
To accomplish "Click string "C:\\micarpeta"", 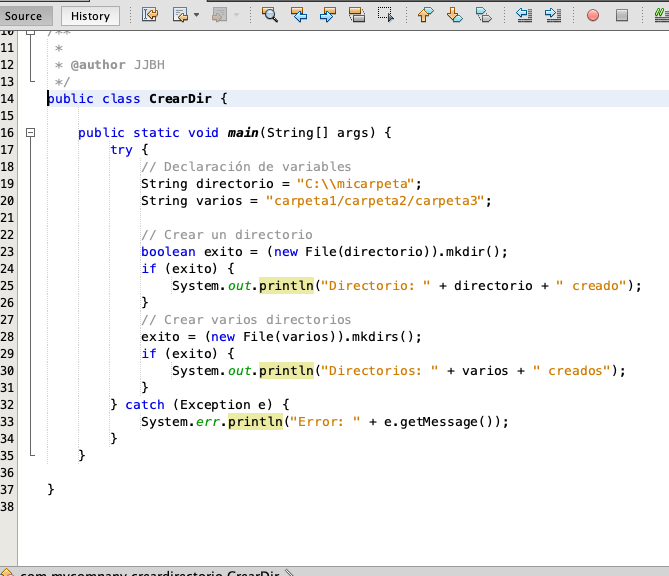I will click(x=355, y=184).
